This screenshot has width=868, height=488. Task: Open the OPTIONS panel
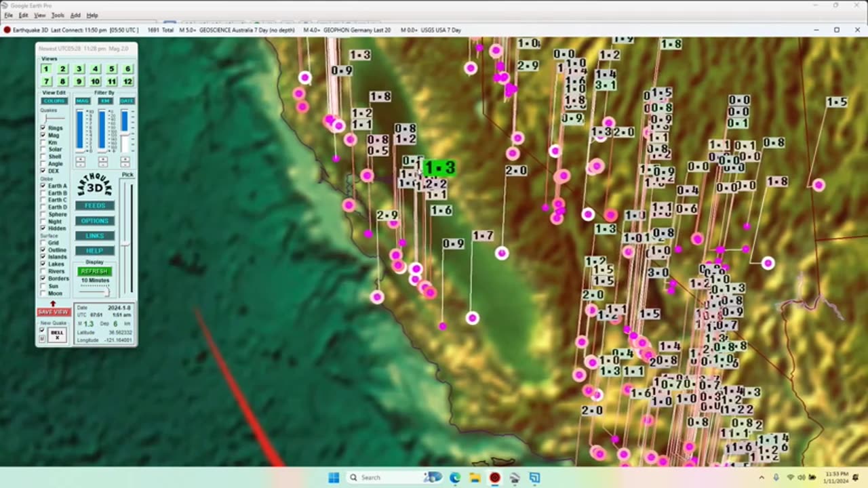click(95, 221)
